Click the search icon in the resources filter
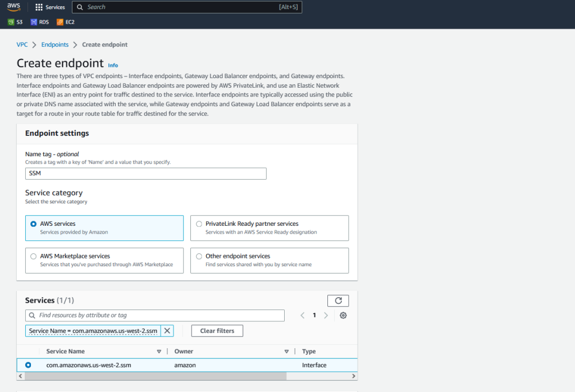 pos(32,316)
